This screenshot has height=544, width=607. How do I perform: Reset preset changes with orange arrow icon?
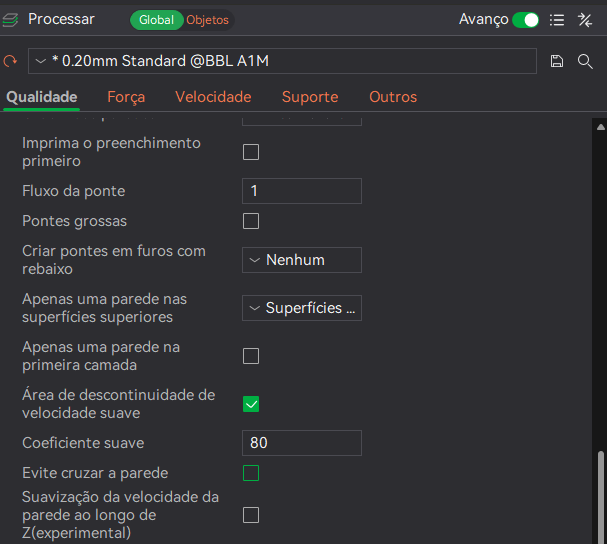[10, 61]
